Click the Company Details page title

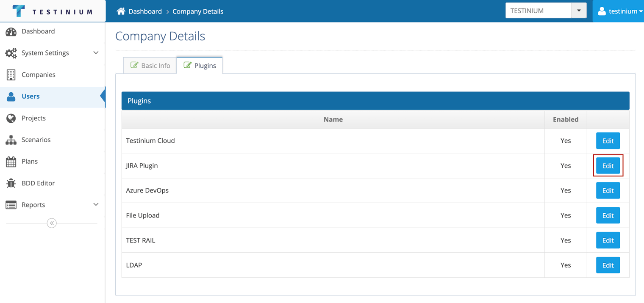pos(160,36)
